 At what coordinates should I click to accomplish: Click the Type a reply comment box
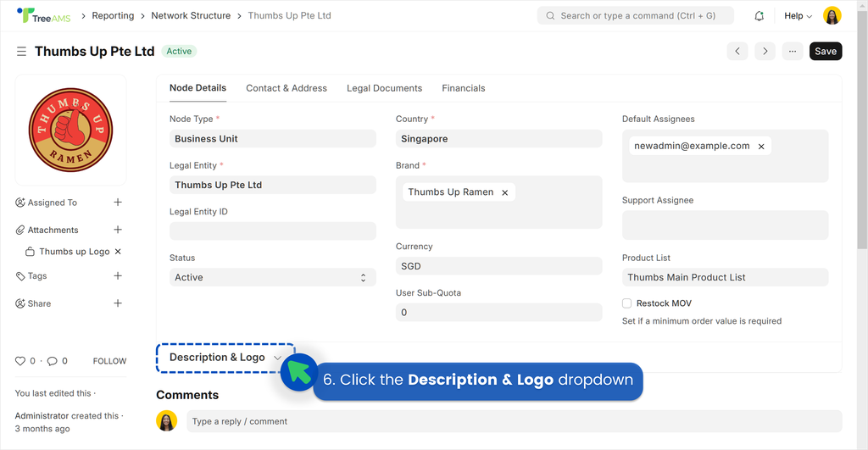click(515, 421)
